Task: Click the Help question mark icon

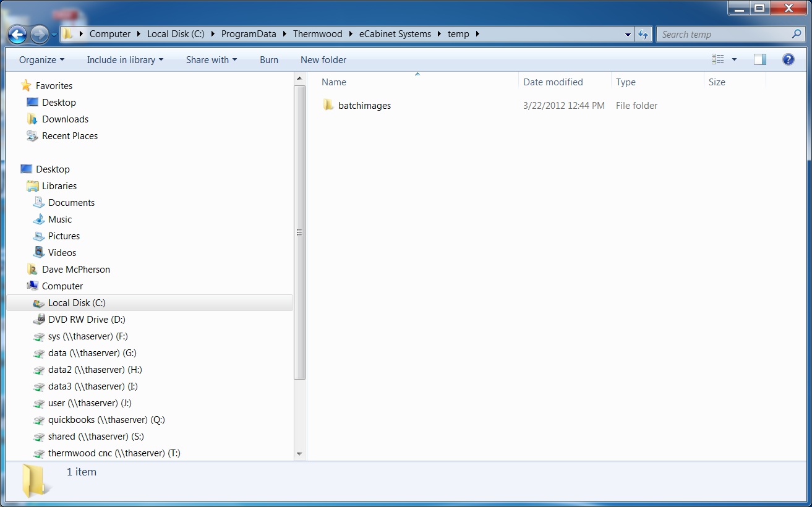Action: pos(788,60)
